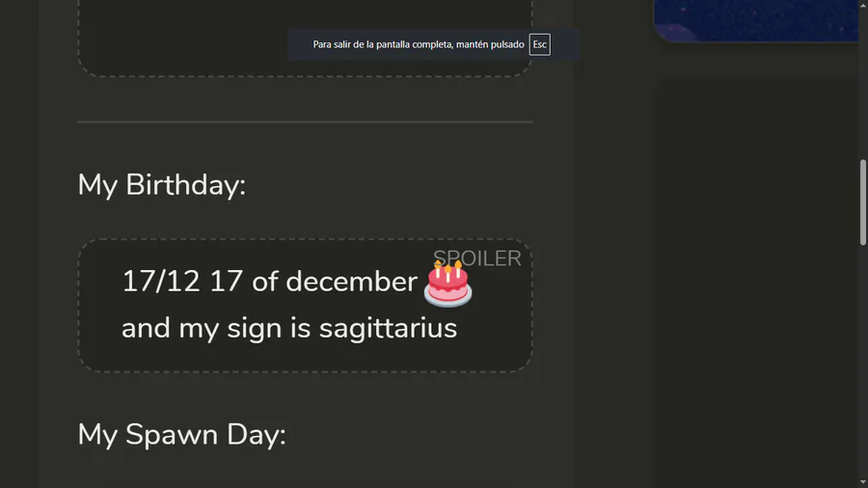Click the fullscreen exit notification message

[x=418, y=44]
